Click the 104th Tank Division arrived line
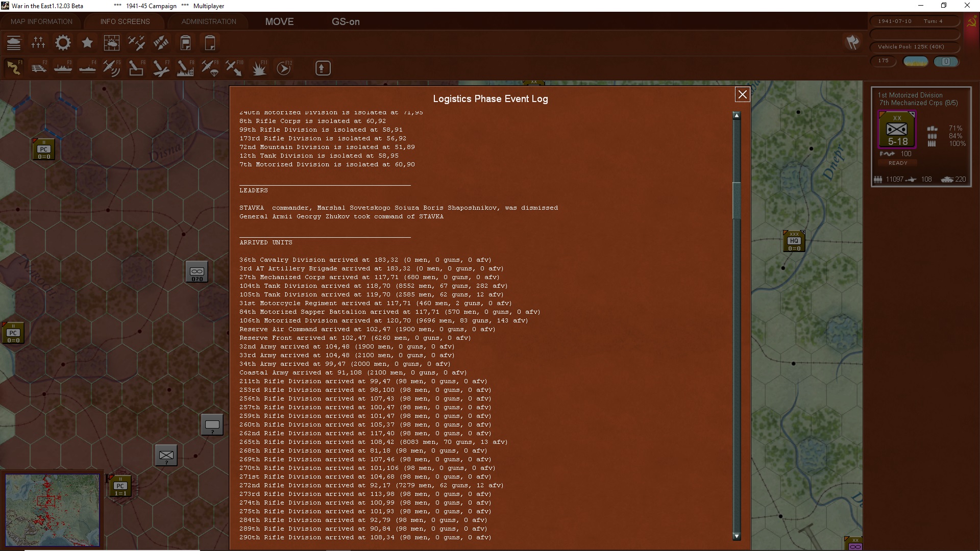The height and width of the screenshot is (551, 980). 374,286
